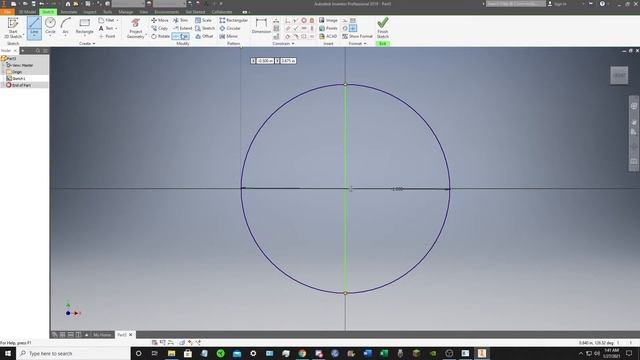Switch to Inspect tab
This screenshot has width=640, height=360.
click(90, 12)
